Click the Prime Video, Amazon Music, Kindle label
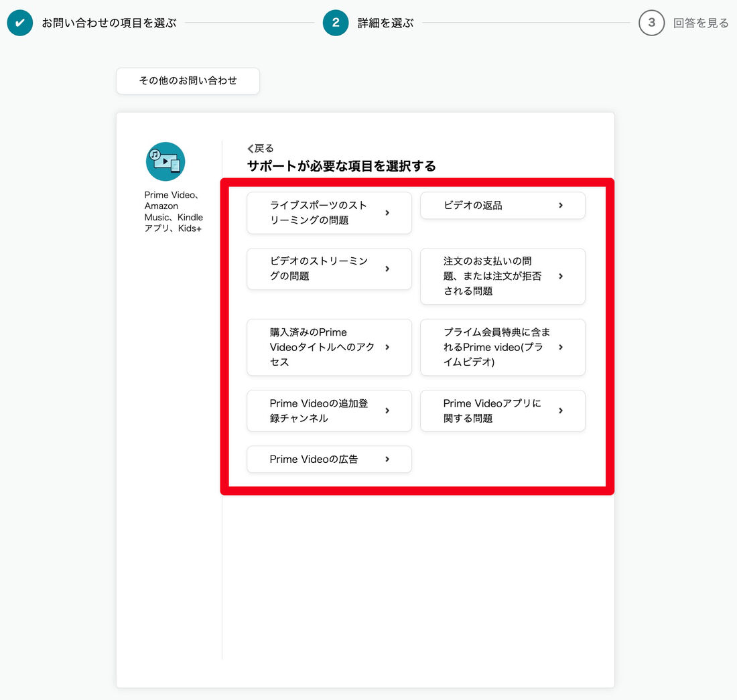Image resolution: width=737 pixels, height=700 pixels. 174,212
